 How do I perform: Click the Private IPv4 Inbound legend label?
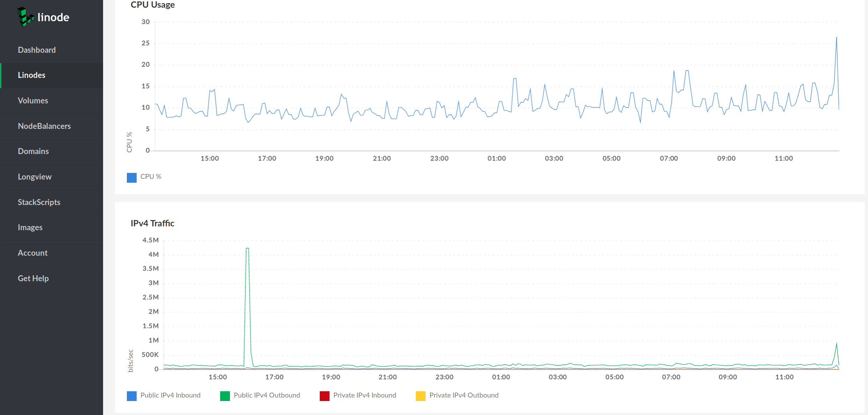pyautogui.click(x=364, y=395)
